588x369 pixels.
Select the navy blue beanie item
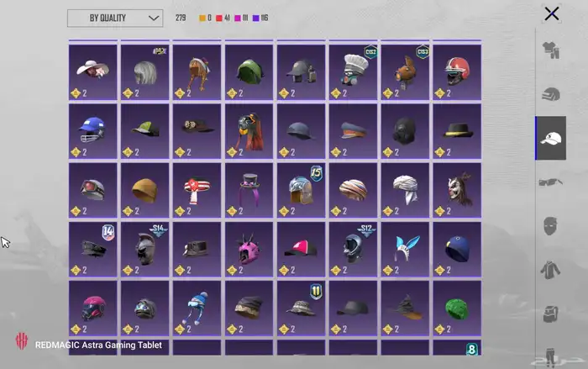(457, 249)
